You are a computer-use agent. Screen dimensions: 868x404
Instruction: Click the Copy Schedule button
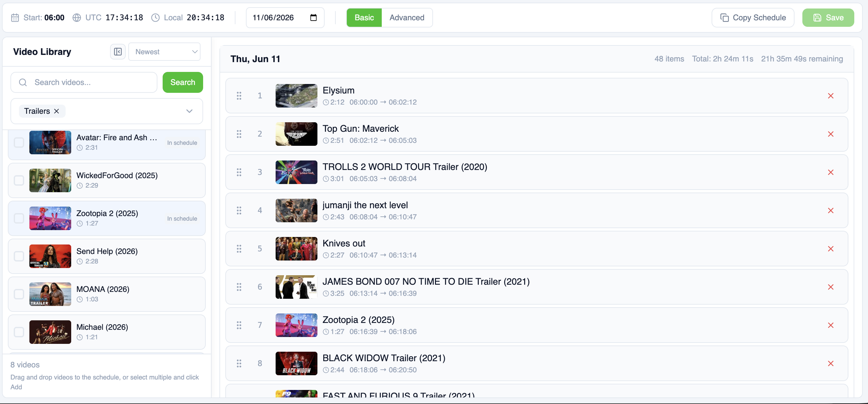pyautogui.click(x=753, y=18)
